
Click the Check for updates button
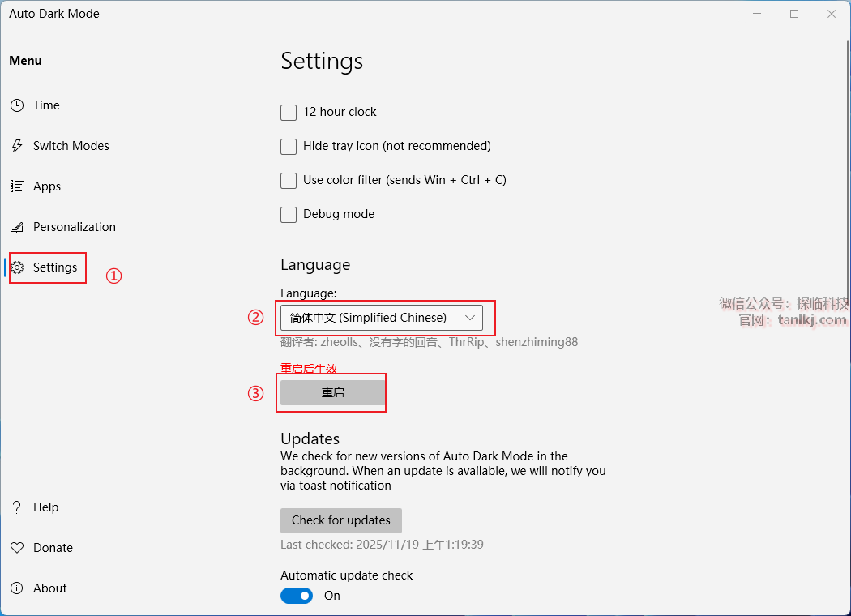click(341, 520)
